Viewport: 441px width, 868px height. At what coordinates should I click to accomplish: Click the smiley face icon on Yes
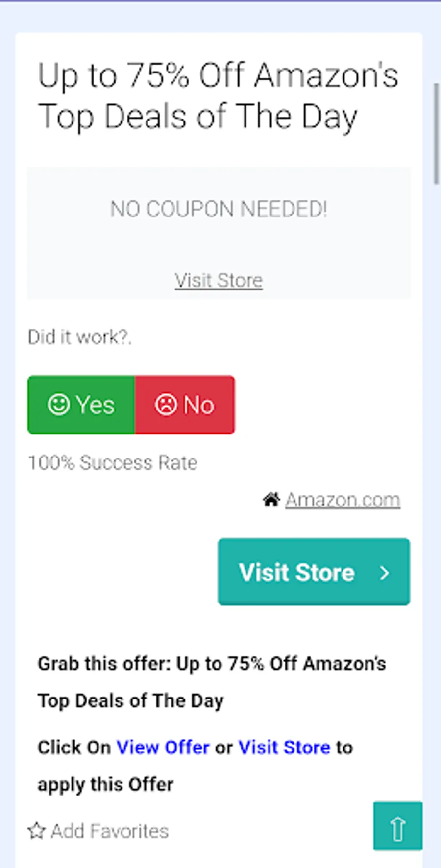pos(58,405)
